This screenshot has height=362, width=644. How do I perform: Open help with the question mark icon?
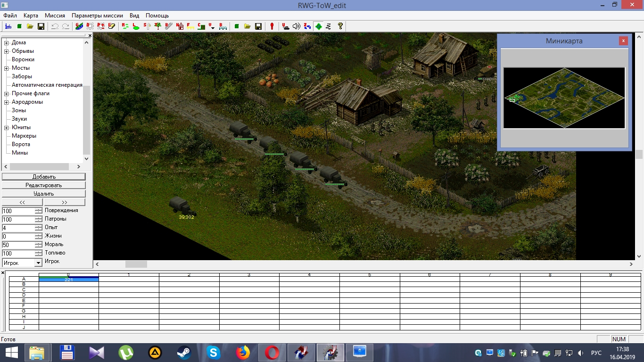coord(340,26)
